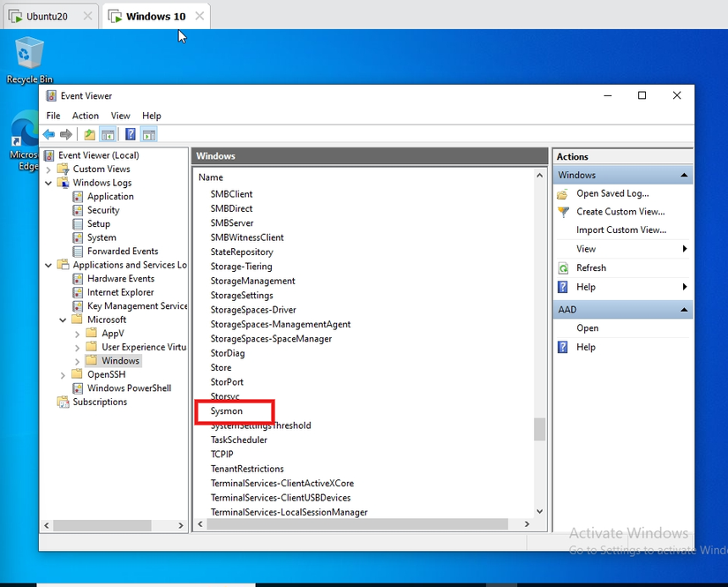The height and width of the screenshot is (587, 728).
Task: Open the Action menu
Action: click(x=86, y=116)
